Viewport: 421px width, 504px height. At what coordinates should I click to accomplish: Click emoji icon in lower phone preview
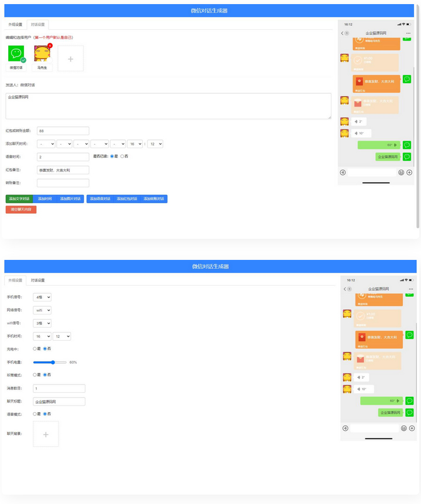404,428
